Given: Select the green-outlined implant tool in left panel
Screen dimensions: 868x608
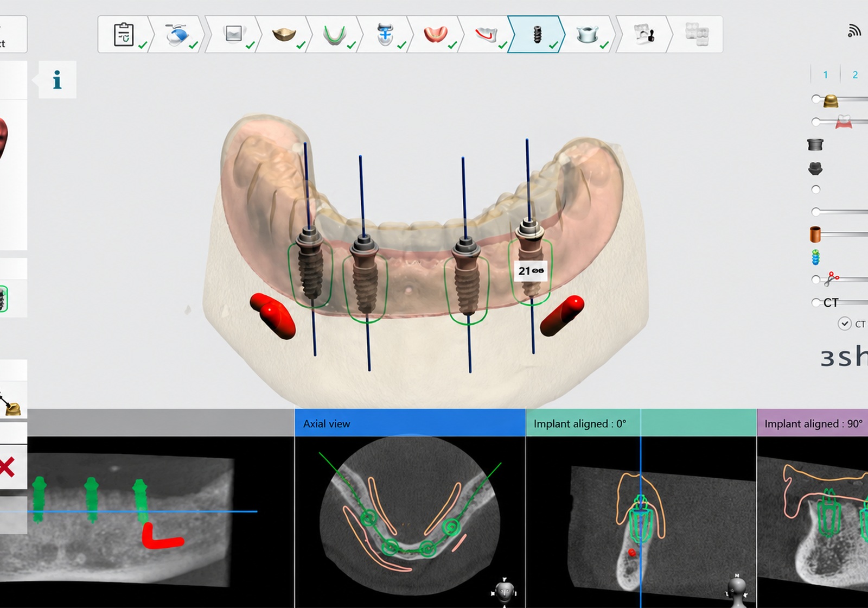Looking at the screenshot, I should pyautogui.click(x=3, y=298).
